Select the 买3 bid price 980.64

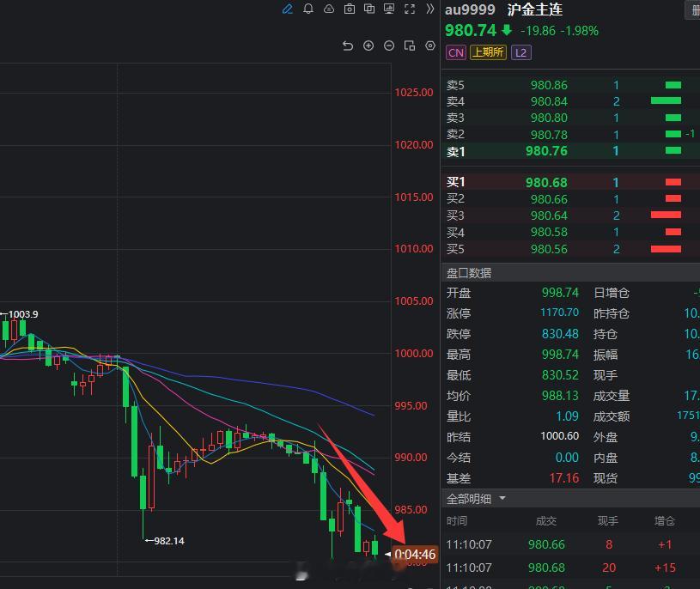pyautogui.click(x=549, y=216)
